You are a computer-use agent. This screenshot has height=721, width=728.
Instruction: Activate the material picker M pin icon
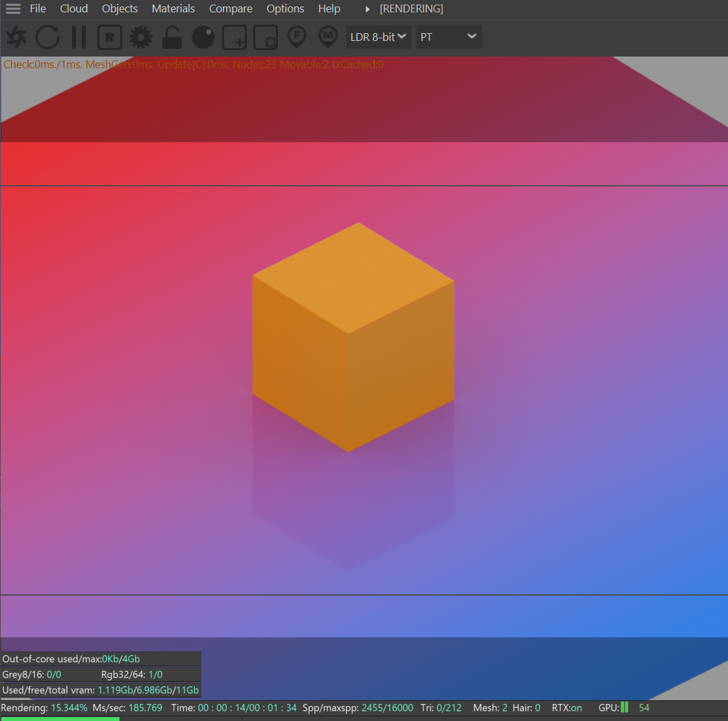tap(328, 36)
